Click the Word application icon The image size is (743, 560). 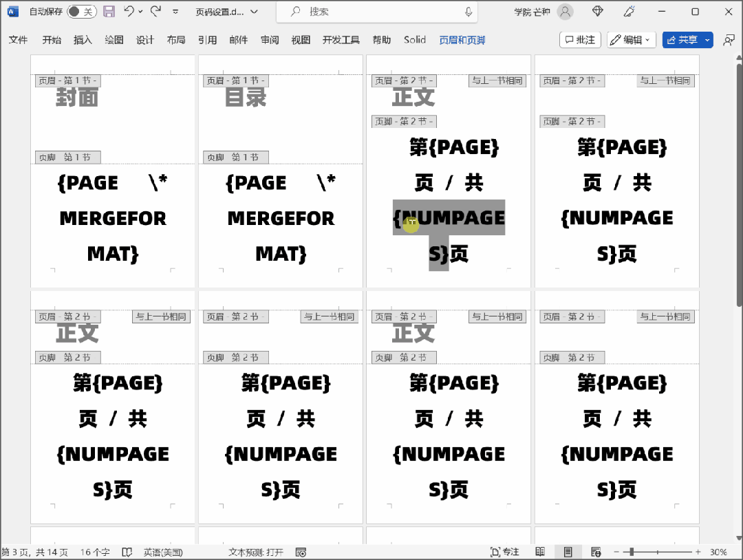click(13, 12)
